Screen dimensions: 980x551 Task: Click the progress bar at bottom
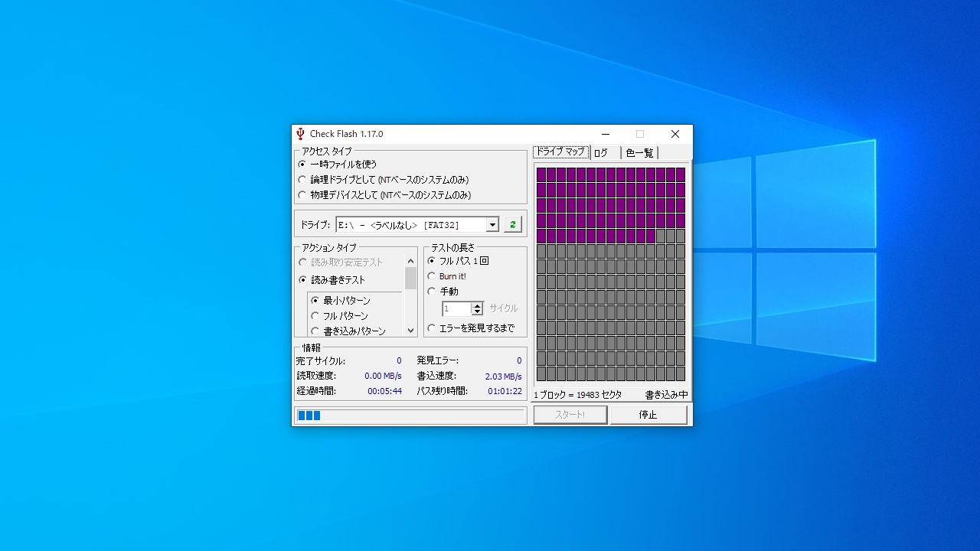pyautogui.click(x=410, y=416)
